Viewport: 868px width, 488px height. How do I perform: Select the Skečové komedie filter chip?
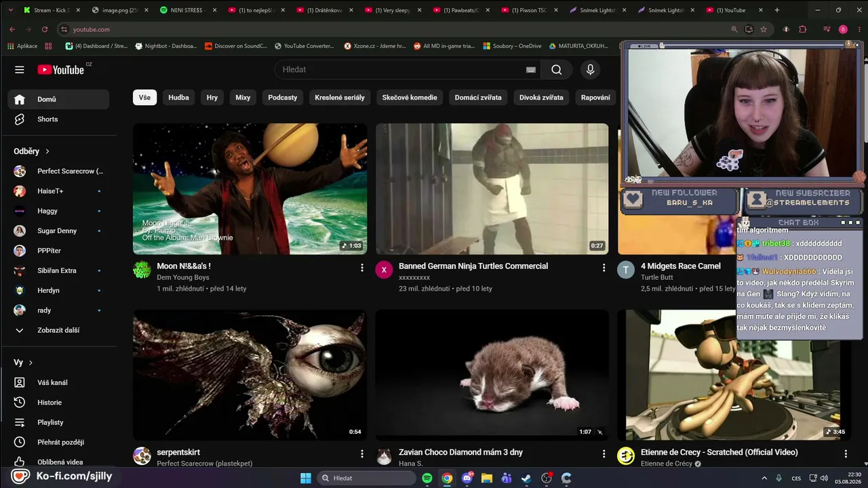point(410,98)
